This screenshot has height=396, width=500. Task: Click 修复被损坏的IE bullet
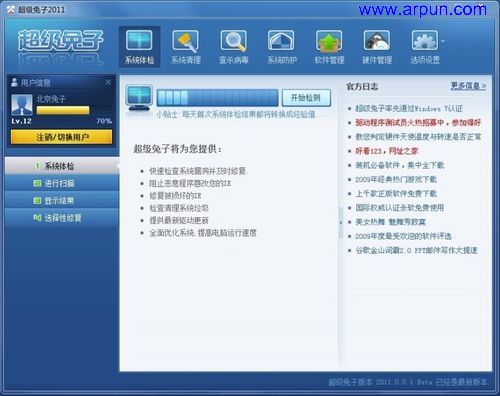click(x=175, y=196)
